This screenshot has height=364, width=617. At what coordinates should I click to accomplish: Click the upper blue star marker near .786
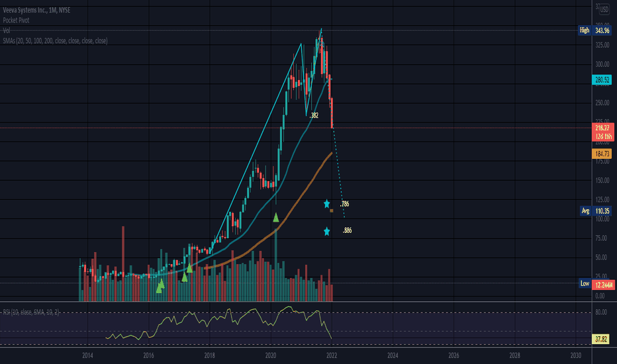point(326,203)
